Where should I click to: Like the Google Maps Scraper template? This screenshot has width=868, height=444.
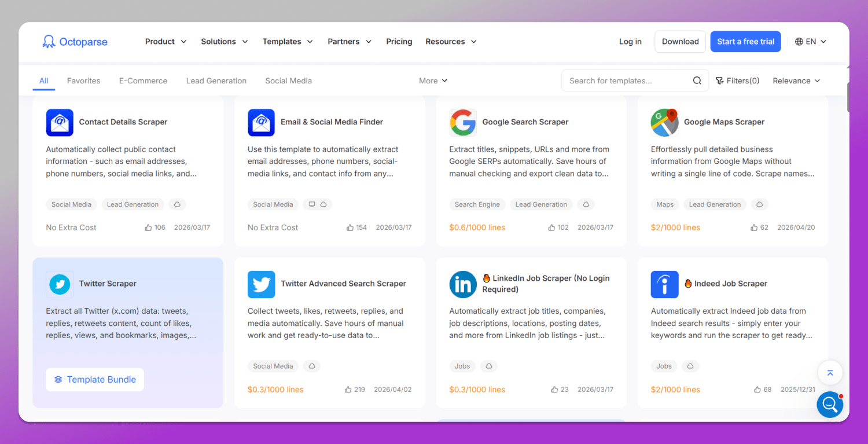tap(754, 227)
